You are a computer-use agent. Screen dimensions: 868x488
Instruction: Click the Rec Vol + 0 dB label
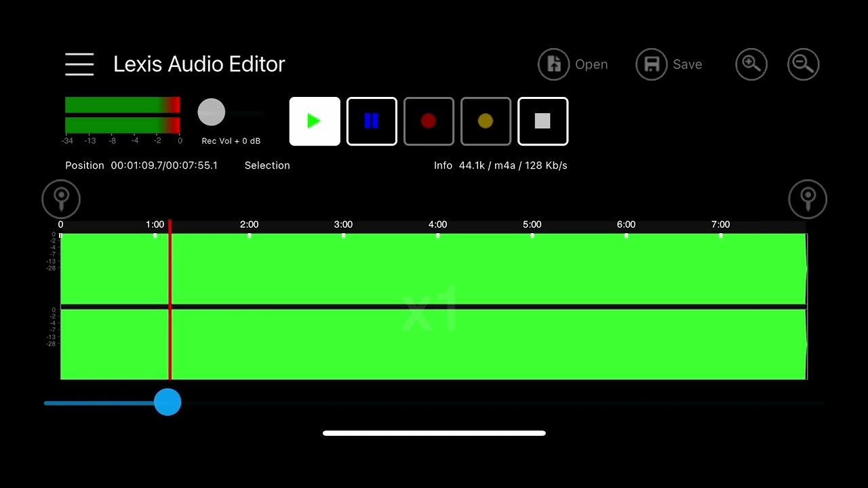pos(231,141)
